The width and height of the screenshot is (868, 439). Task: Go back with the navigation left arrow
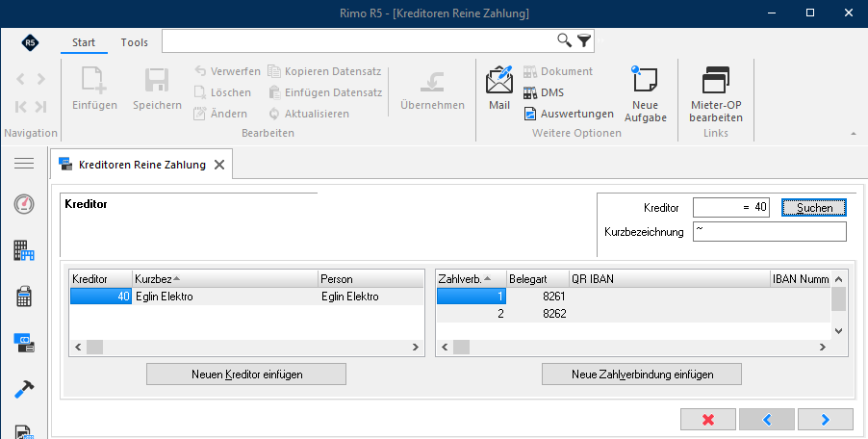pyautogui.click(x=20, y=79)
